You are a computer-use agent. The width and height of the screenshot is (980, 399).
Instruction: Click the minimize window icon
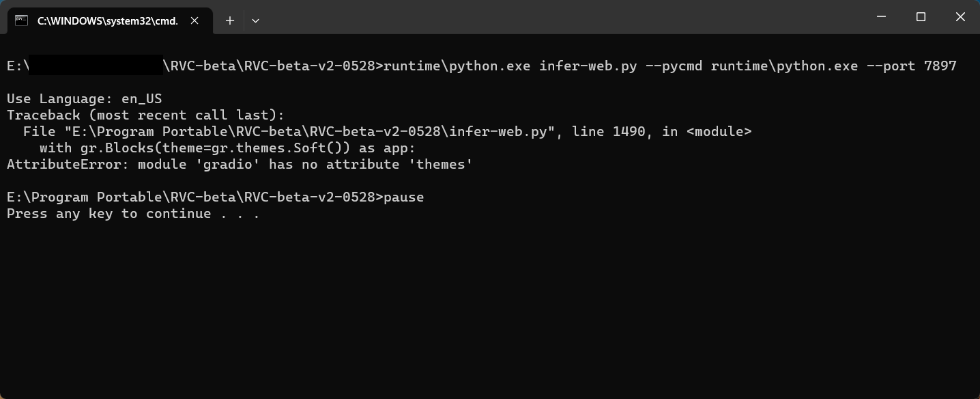coord(880,16)
